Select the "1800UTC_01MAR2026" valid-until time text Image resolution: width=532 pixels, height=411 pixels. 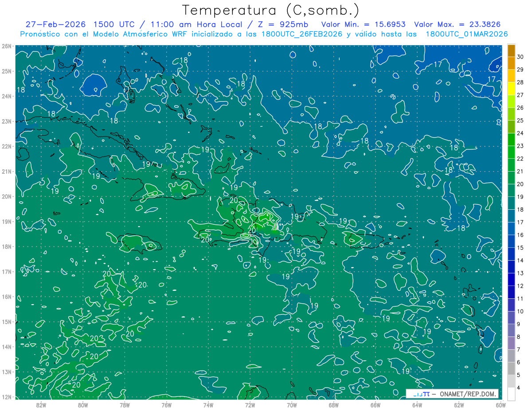[x=466, y=34]
